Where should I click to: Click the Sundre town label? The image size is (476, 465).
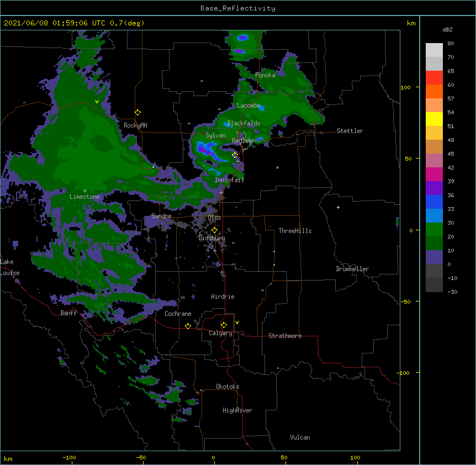tap(161, 216)
